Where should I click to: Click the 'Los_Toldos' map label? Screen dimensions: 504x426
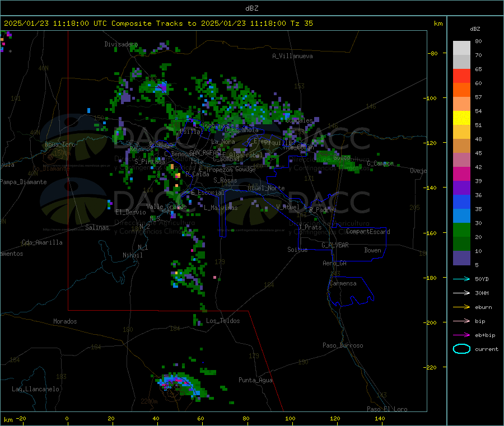[223, 321]
